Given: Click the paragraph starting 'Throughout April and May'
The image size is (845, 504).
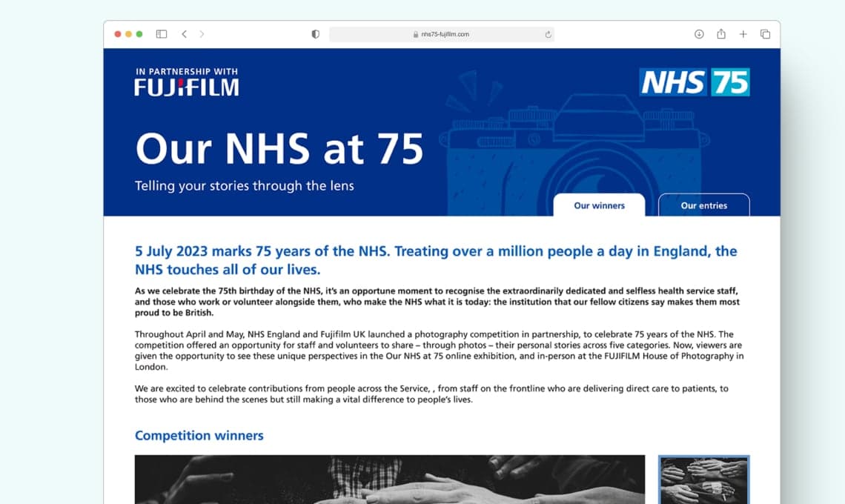Looking at the screenshot, I should coord(440,351).
